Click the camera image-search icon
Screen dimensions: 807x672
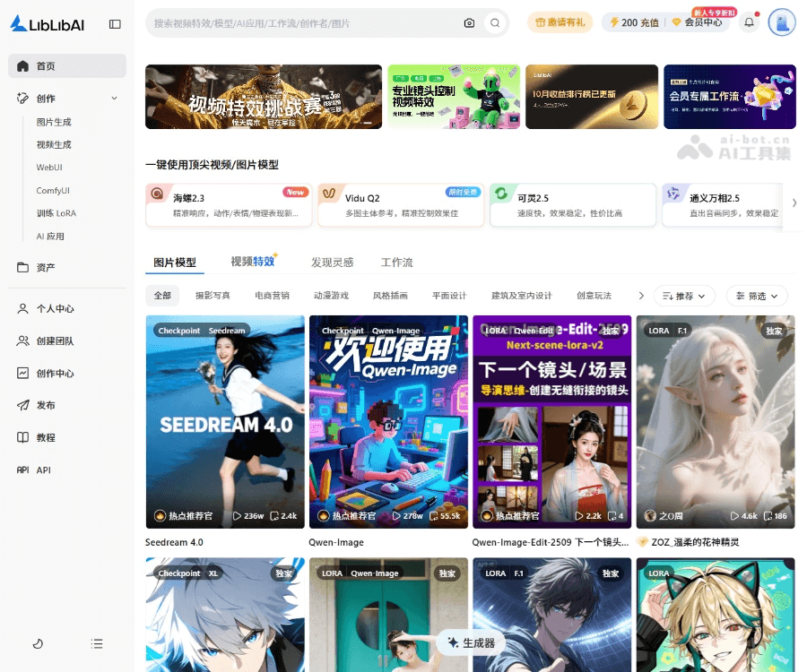(x=469, y=23)
